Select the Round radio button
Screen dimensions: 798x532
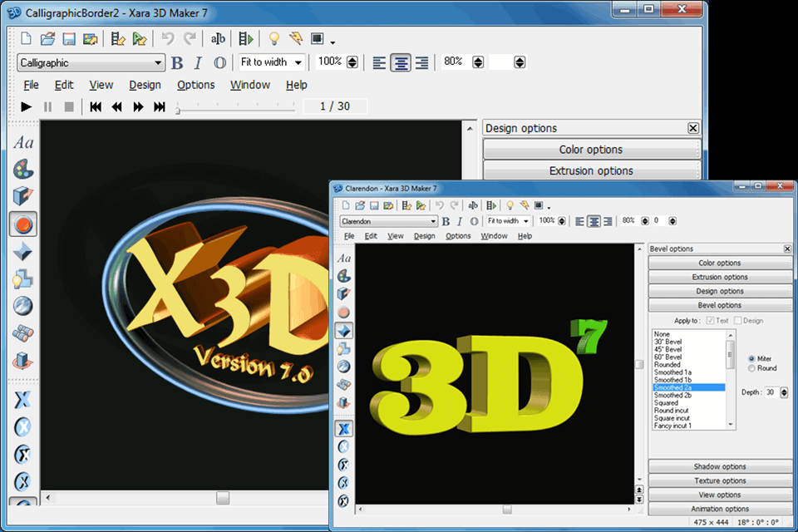[751, 368]
